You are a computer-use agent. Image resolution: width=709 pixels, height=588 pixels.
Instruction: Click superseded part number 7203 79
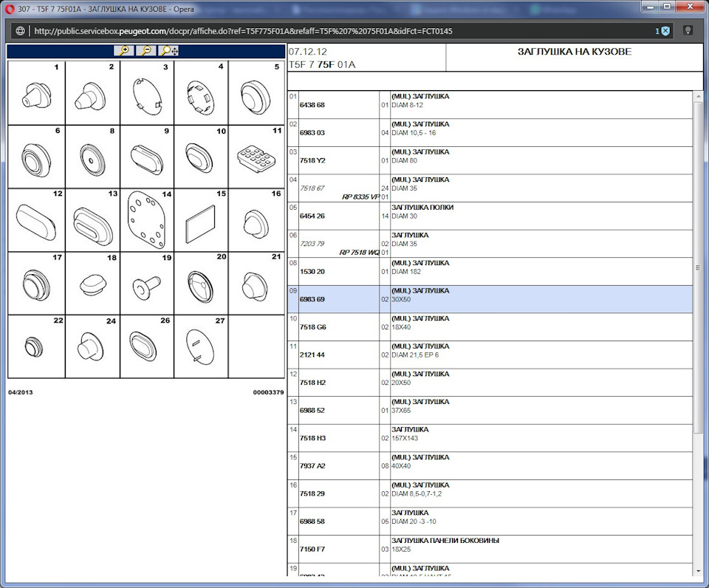click(x=312, y=244)
